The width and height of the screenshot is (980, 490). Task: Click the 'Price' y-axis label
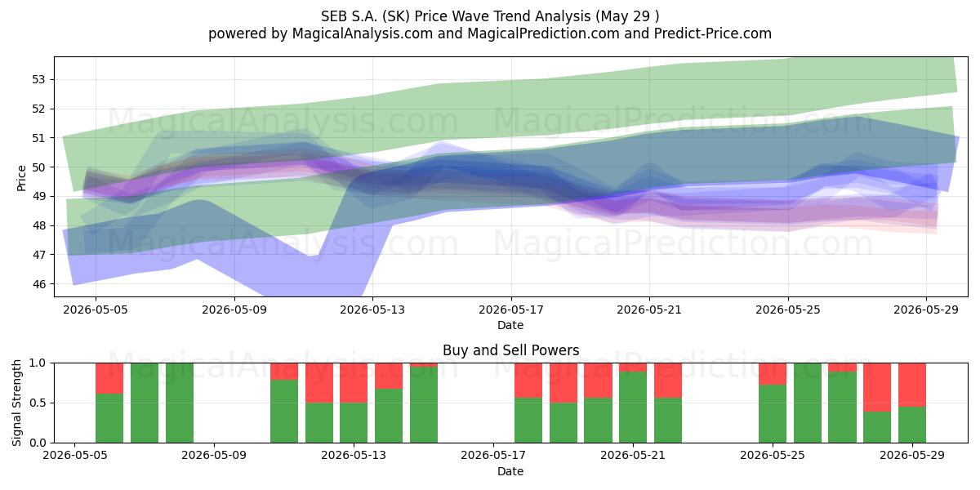click(x=21, y=176)
